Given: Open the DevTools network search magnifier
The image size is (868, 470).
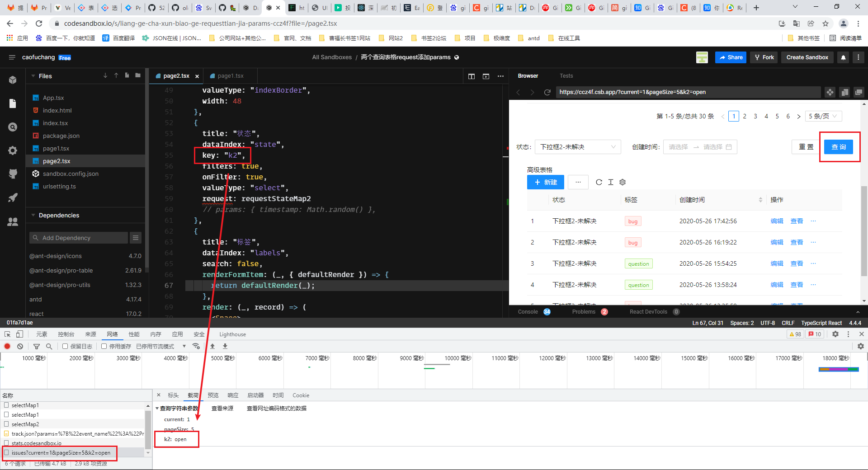Looking at the screenshot, I should (49, 346).
